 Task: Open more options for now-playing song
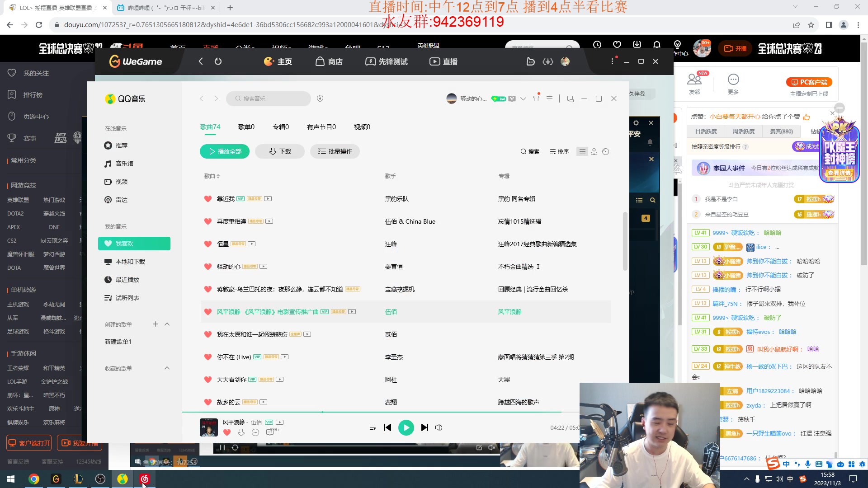tap(255, 432)
